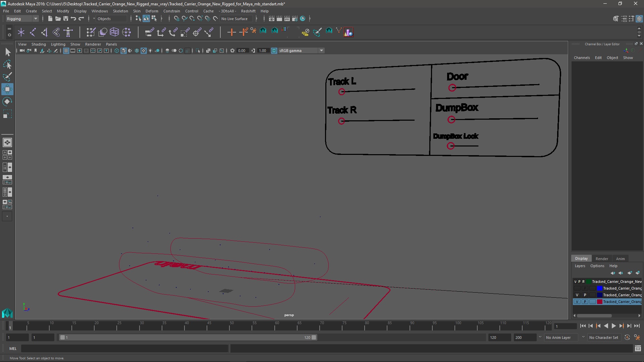The image size is (644, 362).
Task: Click the green layer color swatch
Action: (x=588, y=282)
